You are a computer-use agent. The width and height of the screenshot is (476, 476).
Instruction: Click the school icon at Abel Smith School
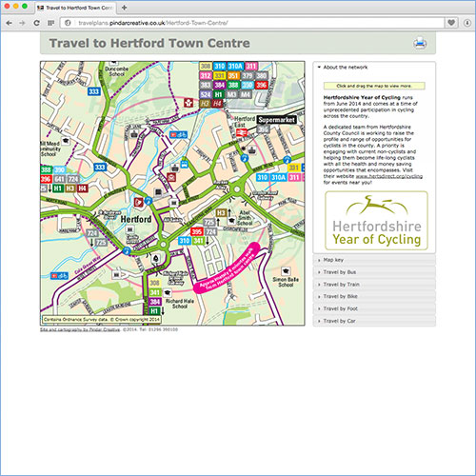pyautogui.click(x=232, y=220)
